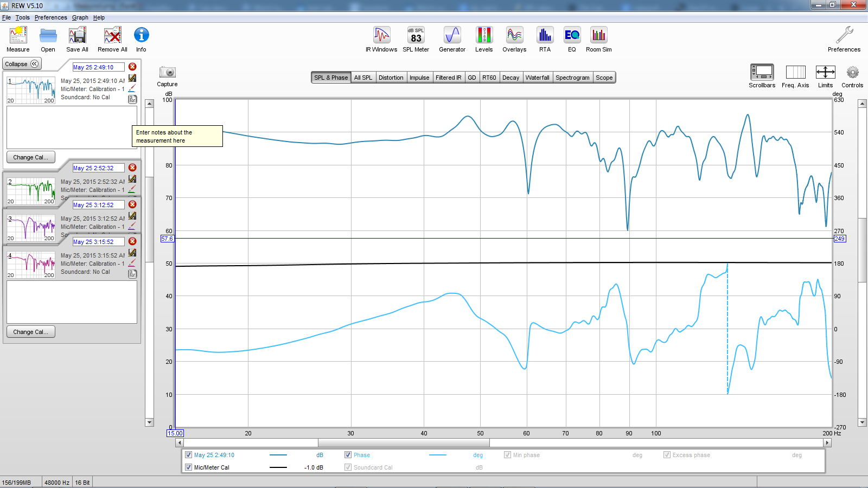This screenshot has width=868, height=488.
Task: Start a new measurement with Measure
Action: 18,40
